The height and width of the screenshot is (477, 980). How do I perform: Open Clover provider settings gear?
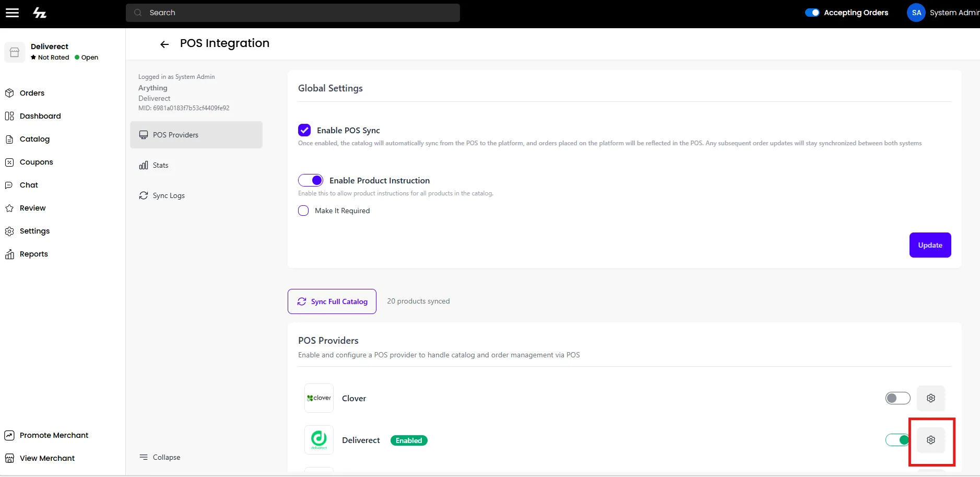930,398
